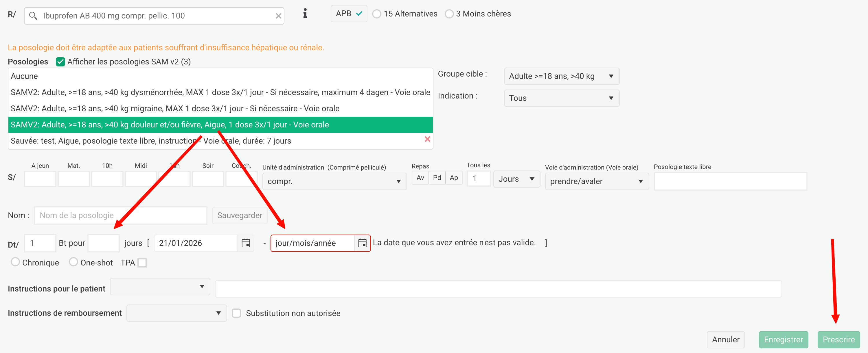Choose the Aucune posologie option
This screenshot has height=353, width=868.
24,76
